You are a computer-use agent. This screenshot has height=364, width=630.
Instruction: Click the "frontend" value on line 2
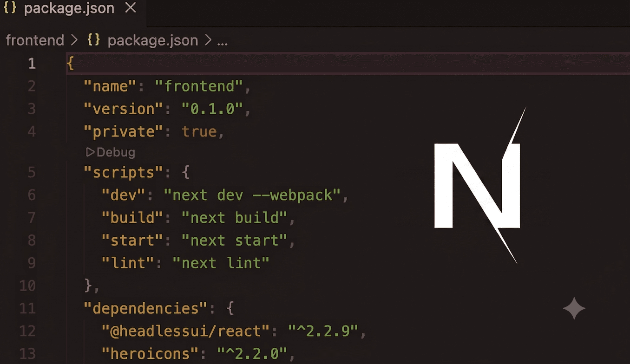(x=199, y=86)
